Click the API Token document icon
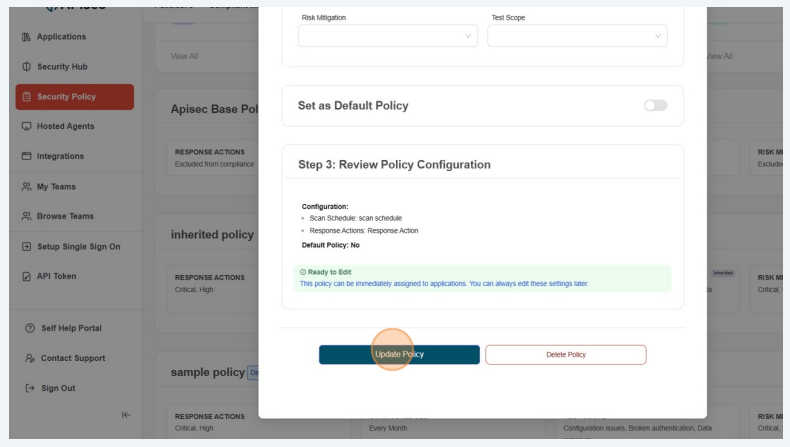Viewport: 790px width, 447px height. pyautogui.click(x=26, y=276)
